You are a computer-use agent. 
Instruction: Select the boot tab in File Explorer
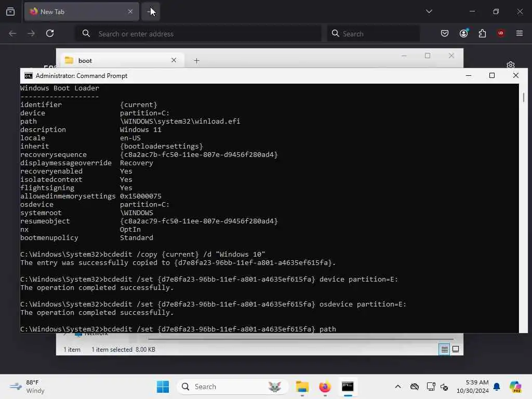(x=122, y=60)
